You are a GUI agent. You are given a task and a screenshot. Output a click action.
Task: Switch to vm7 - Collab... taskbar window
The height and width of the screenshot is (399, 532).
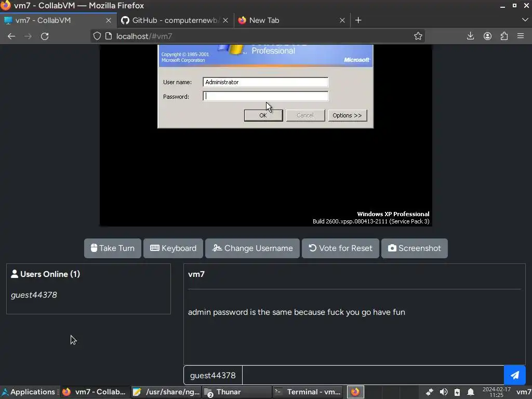pos(95,392)
